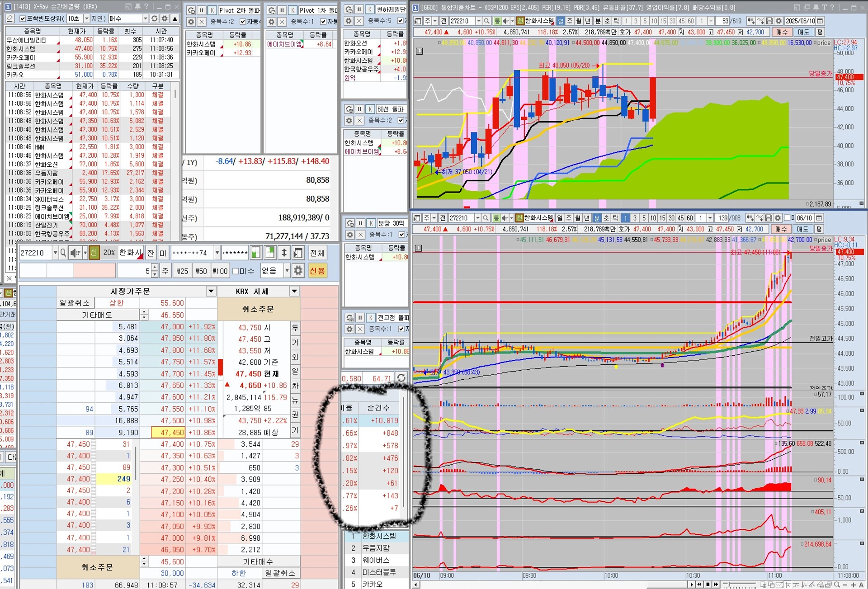The width and height of the screenshot is (868, 589).
Task: Click the save disk icon in top chart toolbar
Action: 769,21
